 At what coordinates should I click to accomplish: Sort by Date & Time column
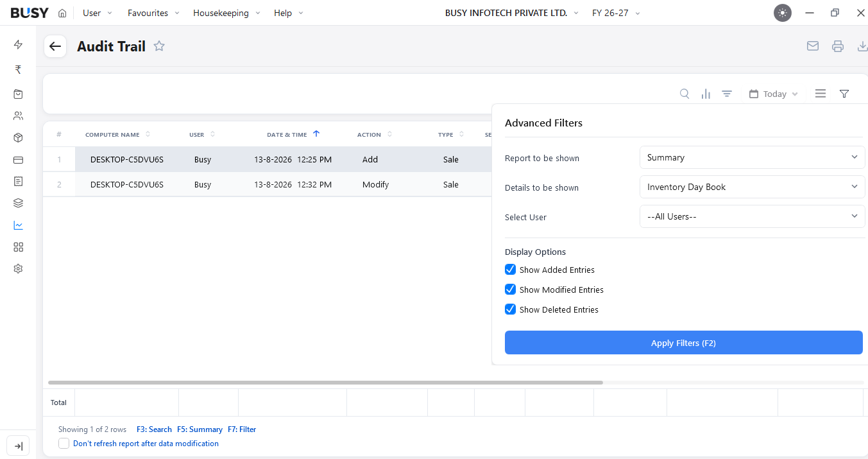pos(293,135)
